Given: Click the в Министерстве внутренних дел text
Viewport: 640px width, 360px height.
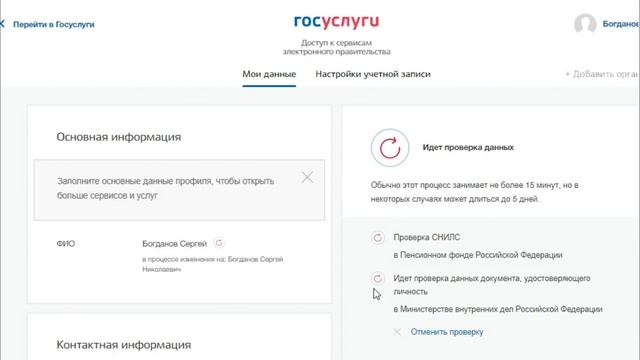Looking at the screenshot, I should coord(498,309).
